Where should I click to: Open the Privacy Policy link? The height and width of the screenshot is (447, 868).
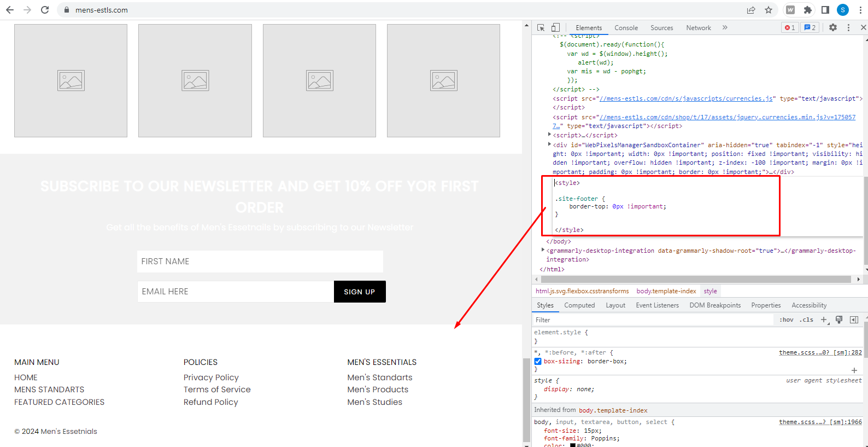[211, 378]
